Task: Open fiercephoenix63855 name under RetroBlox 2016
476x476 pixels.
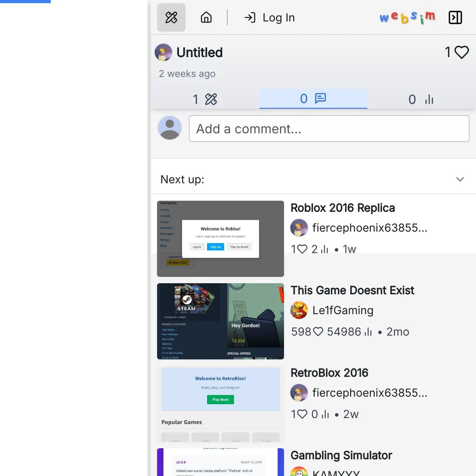Action: coord(370,393)
